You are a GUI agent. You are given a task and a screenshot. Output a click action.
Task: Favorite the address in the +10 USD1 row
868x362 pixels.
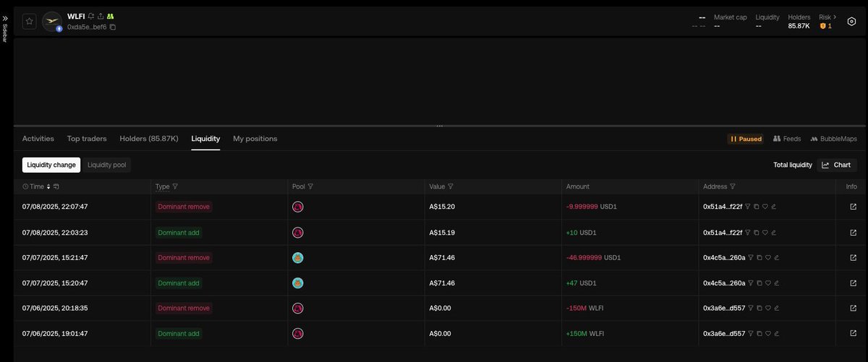click(x=765, y=233)
